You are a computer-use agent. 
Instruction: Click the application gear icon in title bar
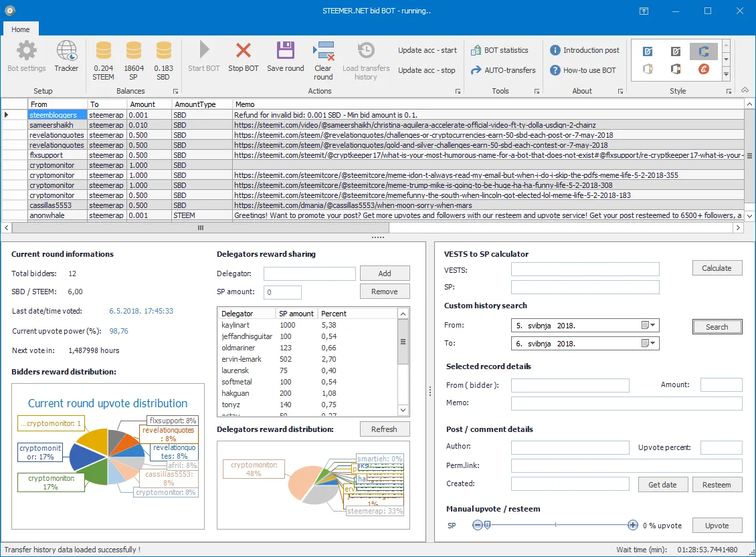[x=10, y=10]
